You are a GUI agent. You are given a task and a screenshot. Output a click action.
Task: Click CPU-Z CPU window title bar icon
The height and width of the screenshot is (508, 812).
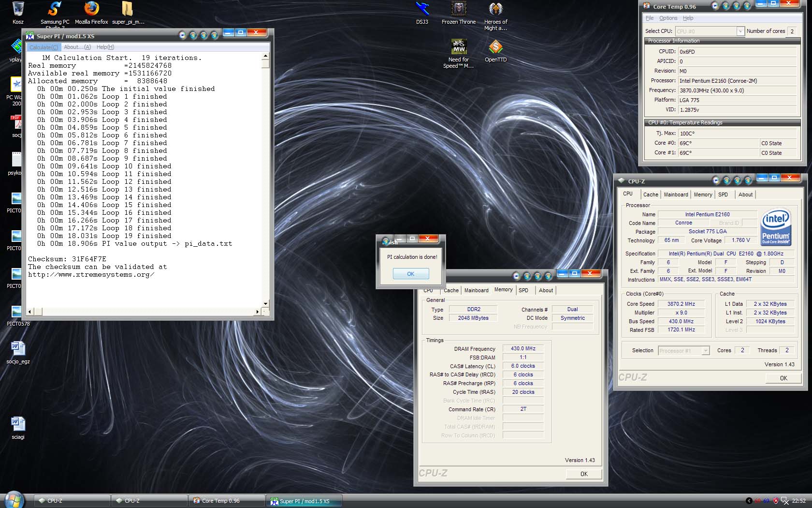click(x=622, y=181)
